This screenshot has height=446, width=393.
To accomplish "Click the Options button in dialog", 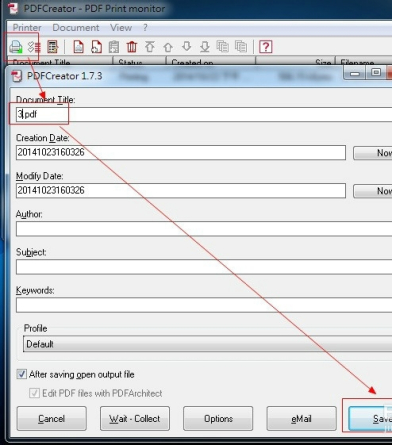I will 218,419.
